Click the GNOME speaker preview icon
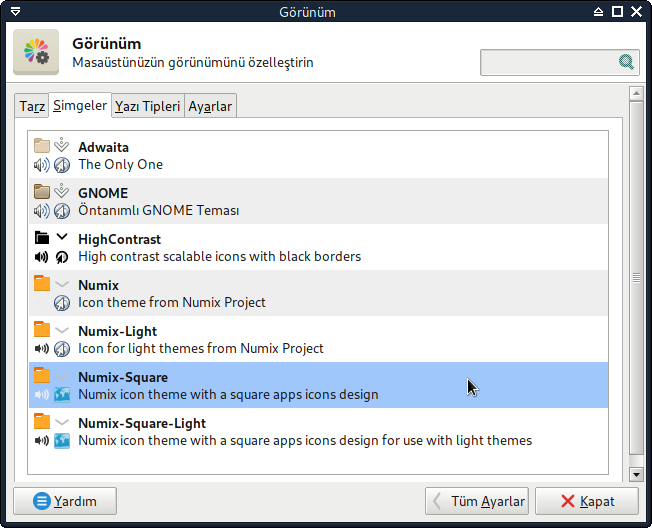 click(42, 211)
